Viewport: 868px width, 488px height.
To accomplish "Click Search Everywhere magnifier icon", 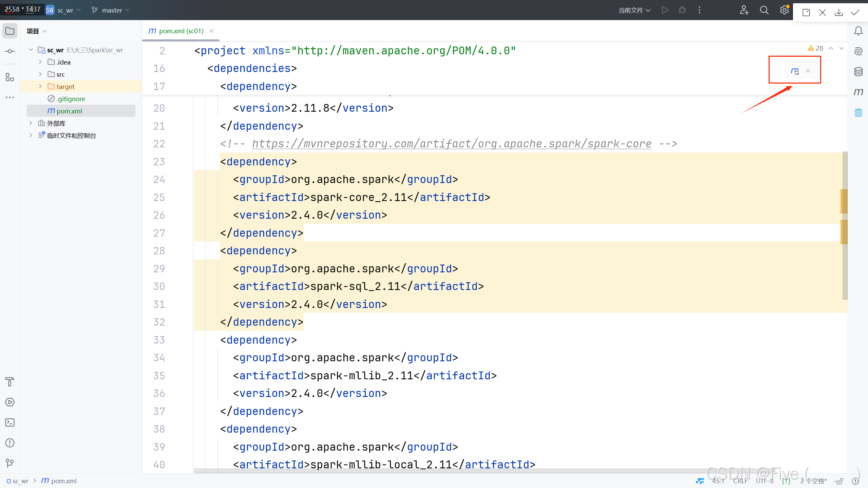I will pyautogui.click(x=764, y=10).
